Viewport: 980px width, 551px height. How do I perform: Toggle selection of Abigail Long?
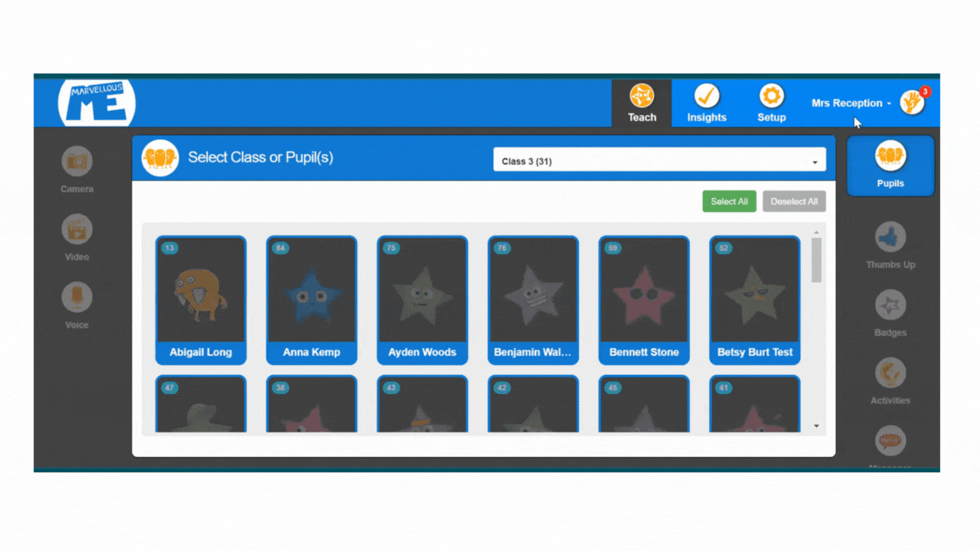tap(201, 299)
